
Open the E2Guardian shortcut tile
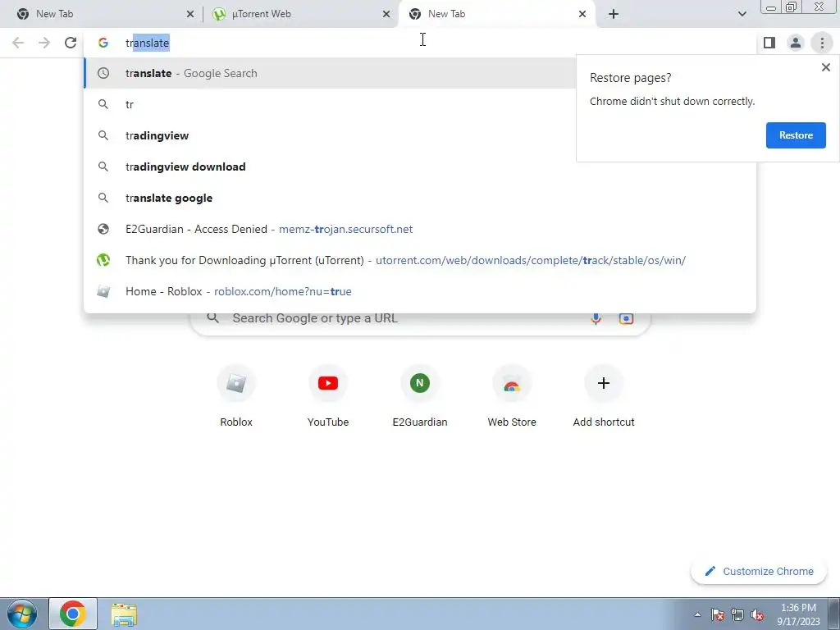[x=420, y=396]
